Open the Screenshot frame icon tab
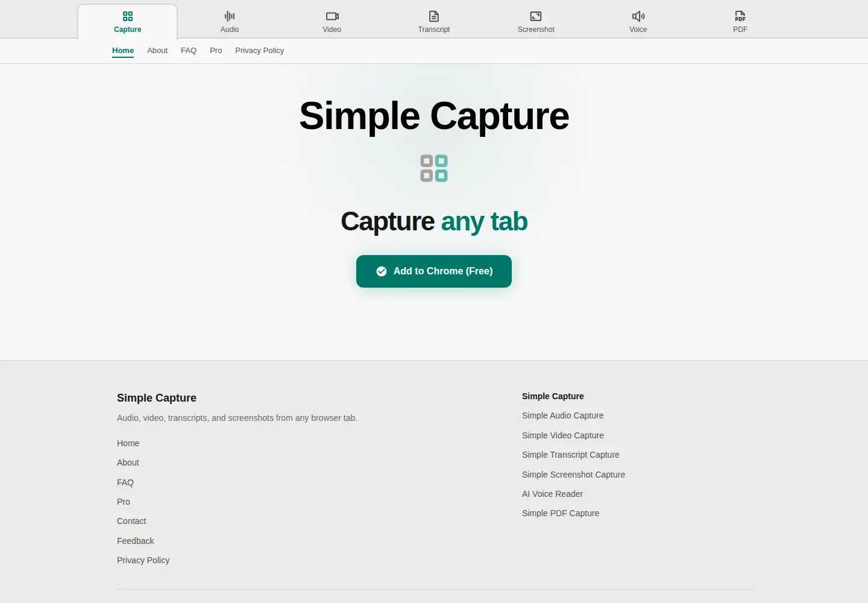 [x=536, y=22]
